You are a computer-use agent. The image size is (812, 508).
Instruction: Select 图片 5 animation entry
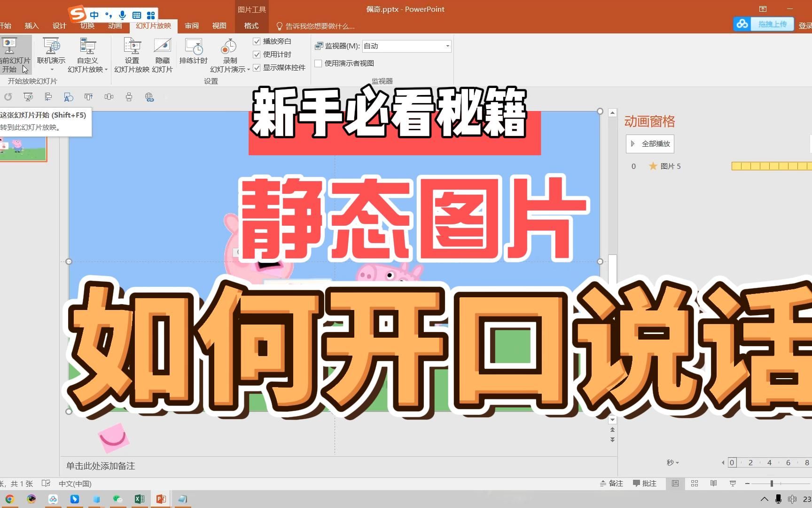click(x=671, y=166)
